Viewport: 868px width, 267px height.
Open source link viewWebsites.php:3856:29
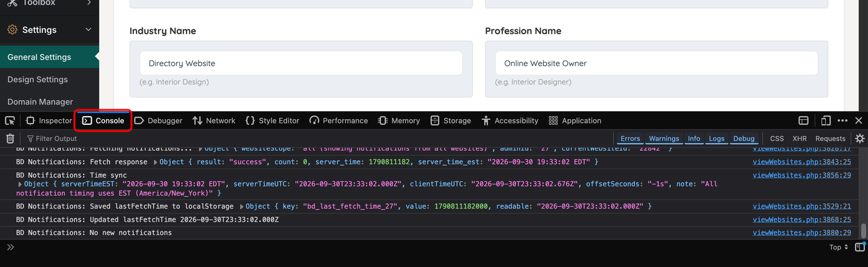click(x=802, y=175)
